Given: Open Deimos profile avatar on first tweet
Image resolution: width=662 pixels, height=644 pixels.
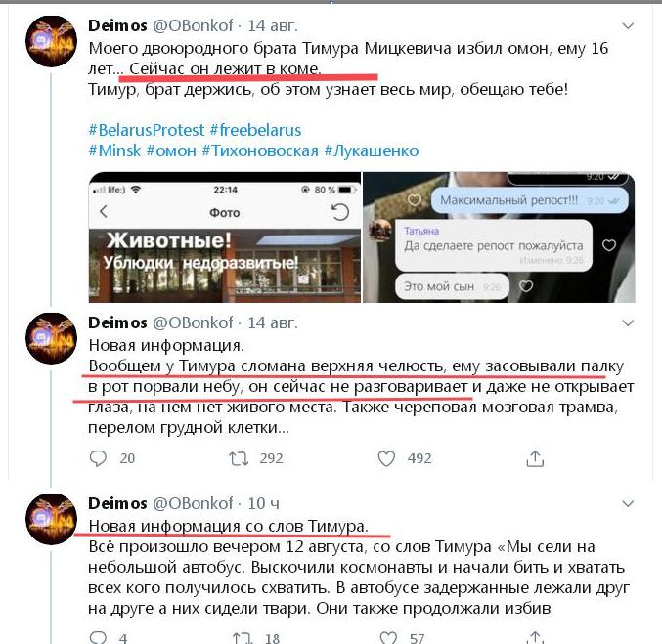Looking at the screenshot, I should (x=52, y=41).
